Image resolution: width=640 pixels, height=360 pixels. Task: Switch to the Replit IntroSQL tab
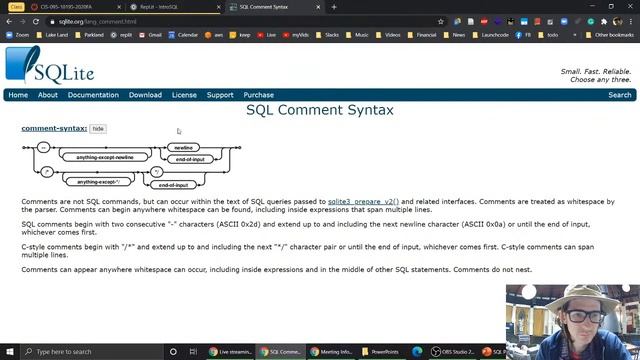coord(171,7)
